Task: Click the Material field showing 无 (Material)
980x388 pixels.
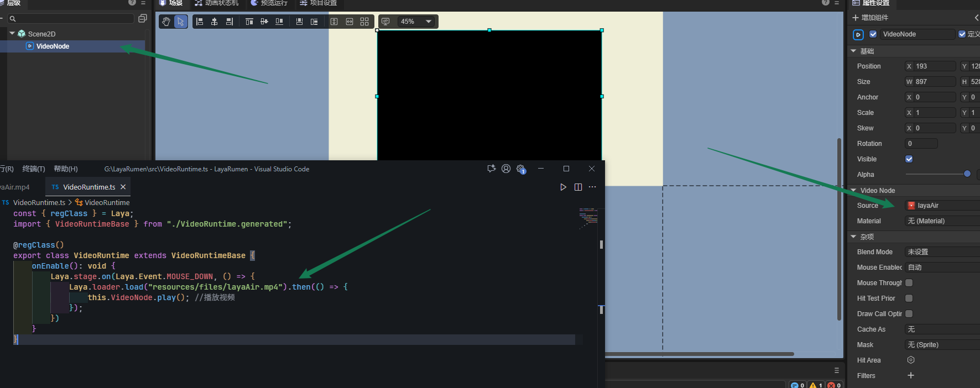Action: coord(942,221)
